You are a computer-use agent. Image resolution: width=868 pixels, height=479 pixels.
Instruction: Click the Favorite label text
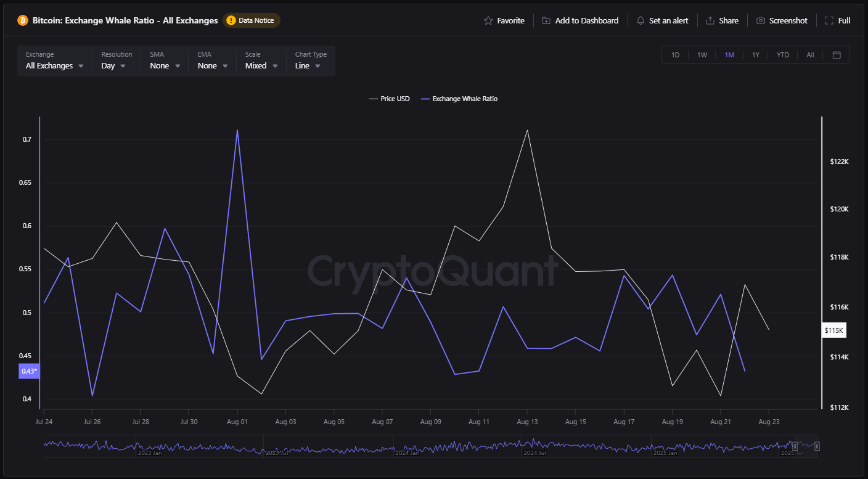tap(511, 20)
